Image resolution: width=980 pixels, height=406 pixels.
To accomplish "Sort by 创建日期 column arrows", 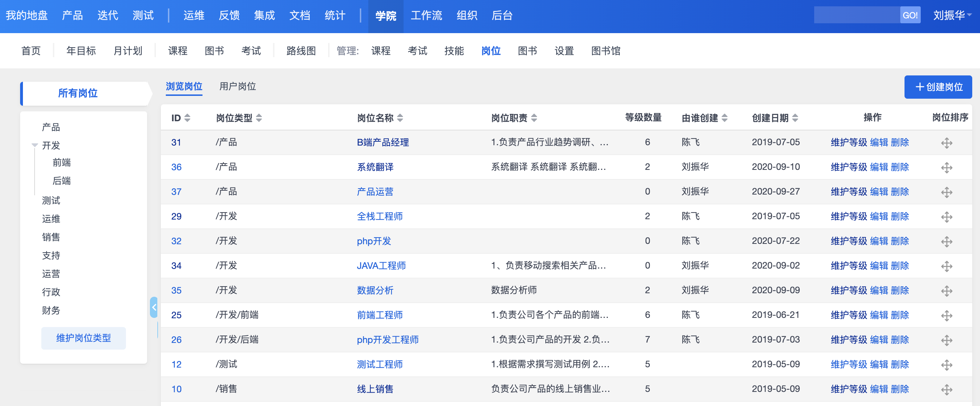I will click(795, 118).
